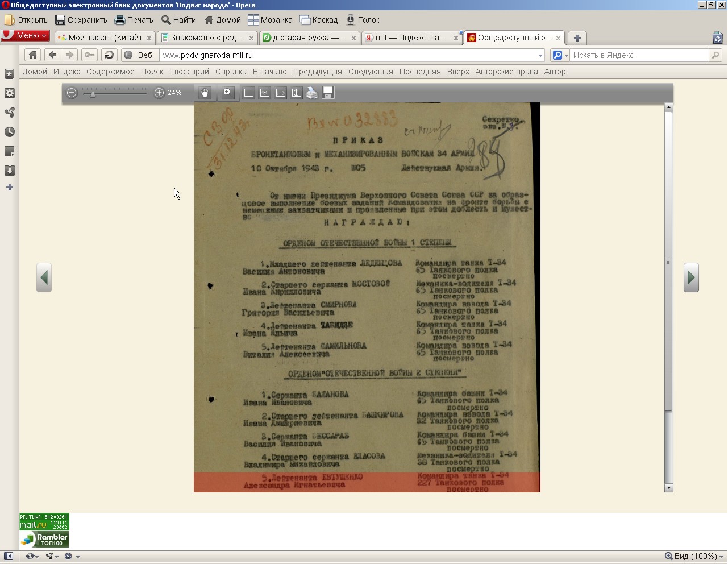This screenshot has width=728, height=564.
Task: Go to next document page arrow
Action: pos(690,277)
